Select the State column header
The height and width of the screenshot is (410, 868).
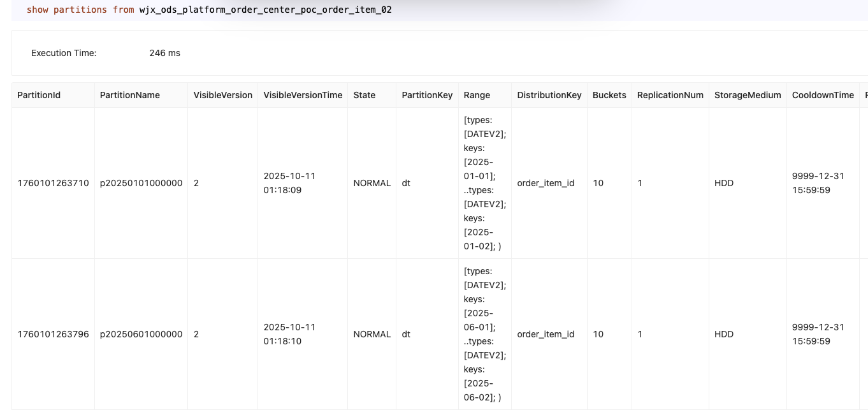click(365, 95)
